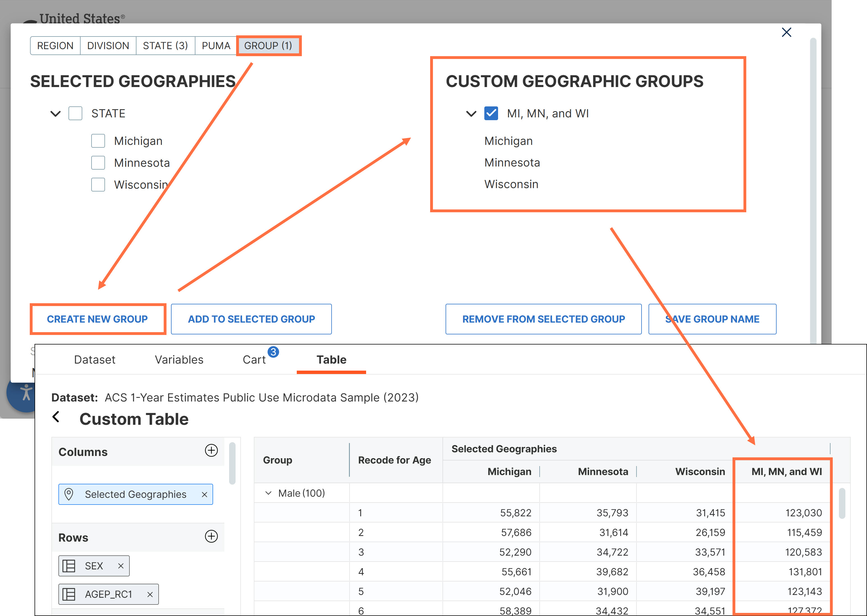Screen dimensions: 867x616
Task: Switch to the STATE (3) tab
Action: (165, 45)
